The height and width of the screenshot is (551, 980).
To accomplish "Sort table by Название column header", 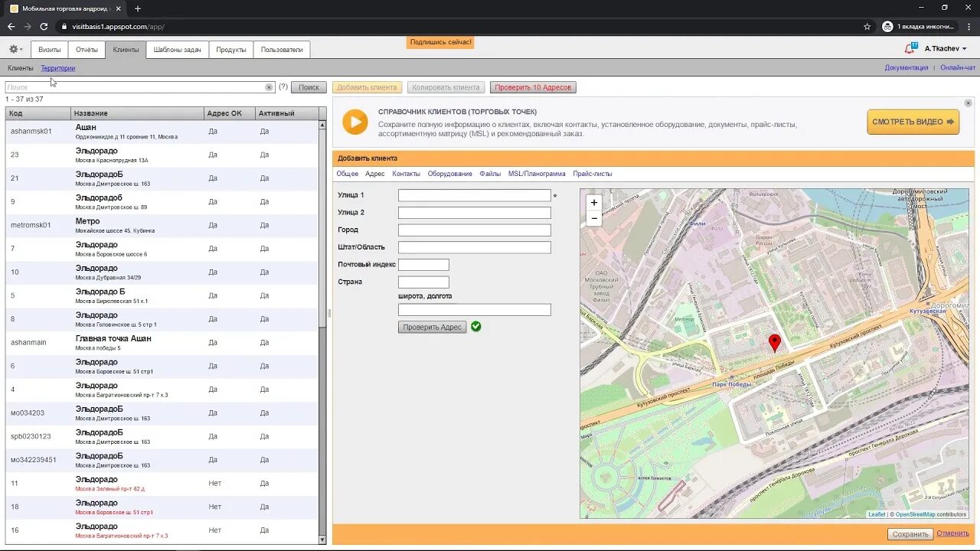I will 138,113.
